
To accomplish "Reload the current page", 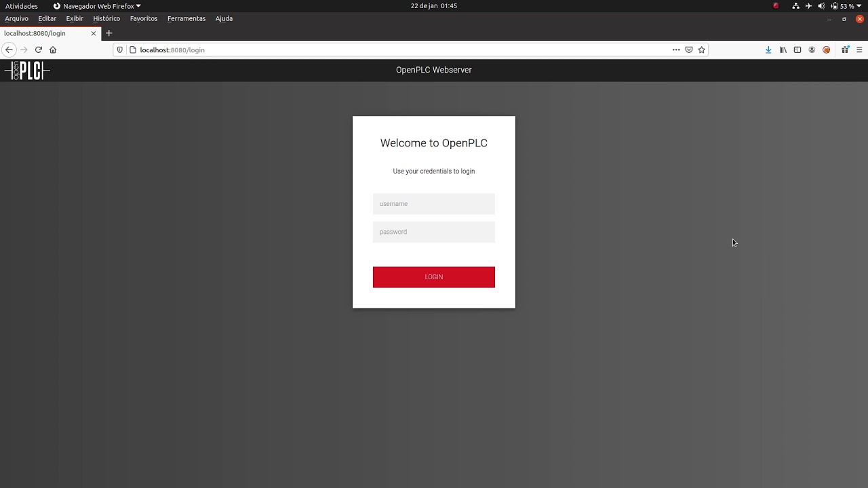I will [39, 49].
